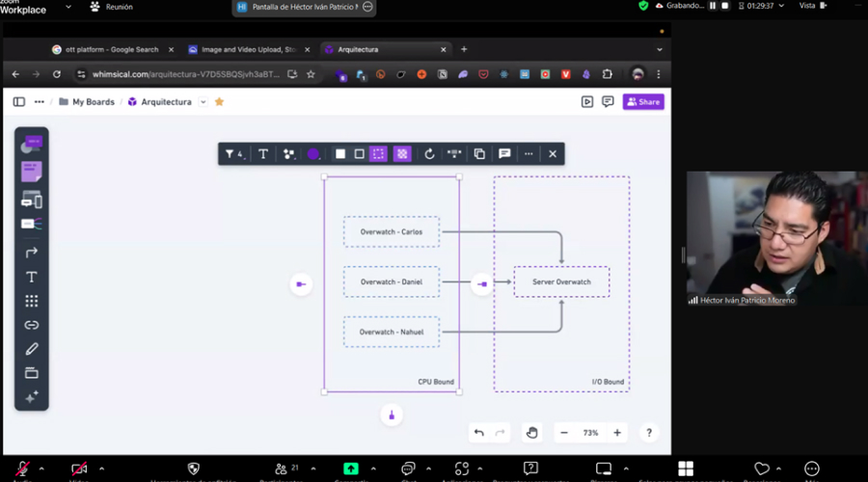868x482 pixels.
Task: Undo the last action
Action: (479, 433)
